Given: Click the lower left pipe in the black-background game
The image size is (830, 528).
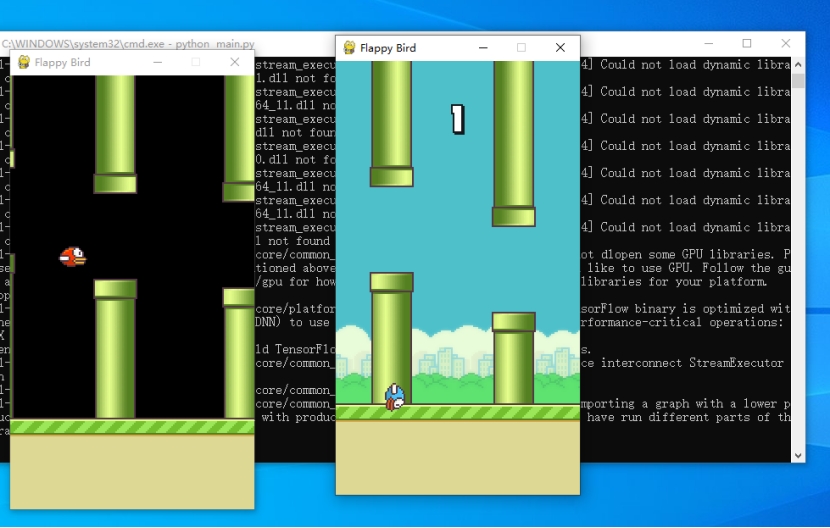Looking at the screenshot, I should (115, 349).
